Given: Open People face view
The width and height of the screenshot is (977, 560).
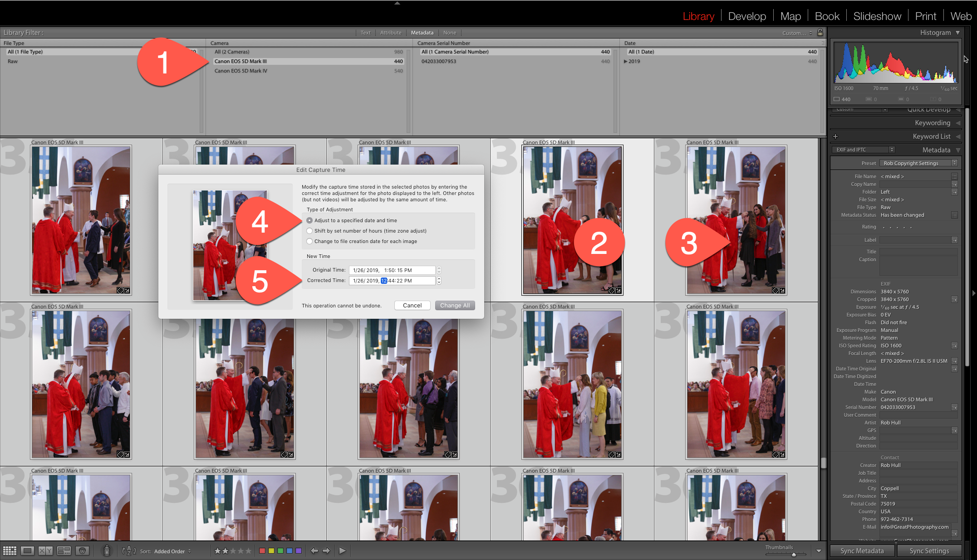Looking at the screenshot, I should tap(82, 551).
